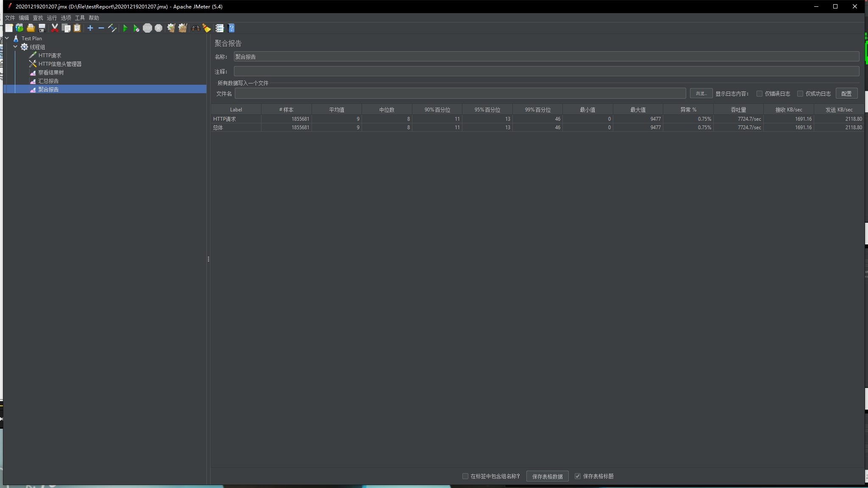Screen dimensions: 868x488
Task: Click the Function Helper list icon
Action: tap(220, 28)
